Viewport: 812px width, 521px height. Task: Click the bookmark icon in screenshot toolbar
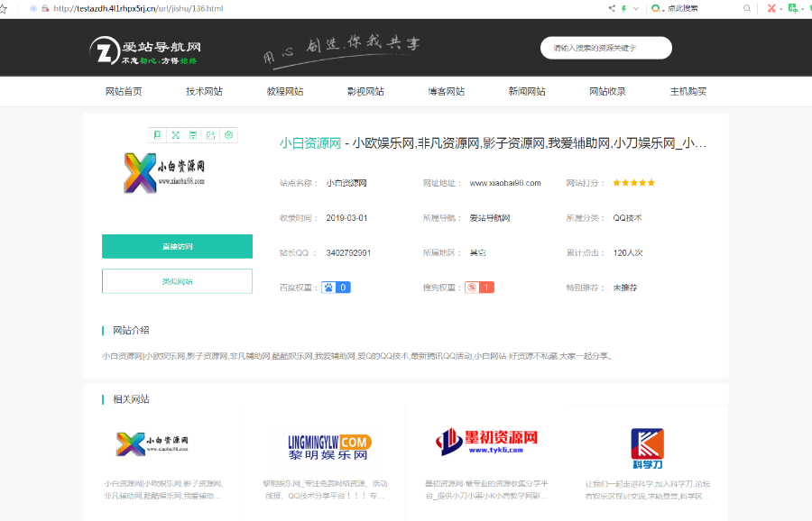point(157,135)
